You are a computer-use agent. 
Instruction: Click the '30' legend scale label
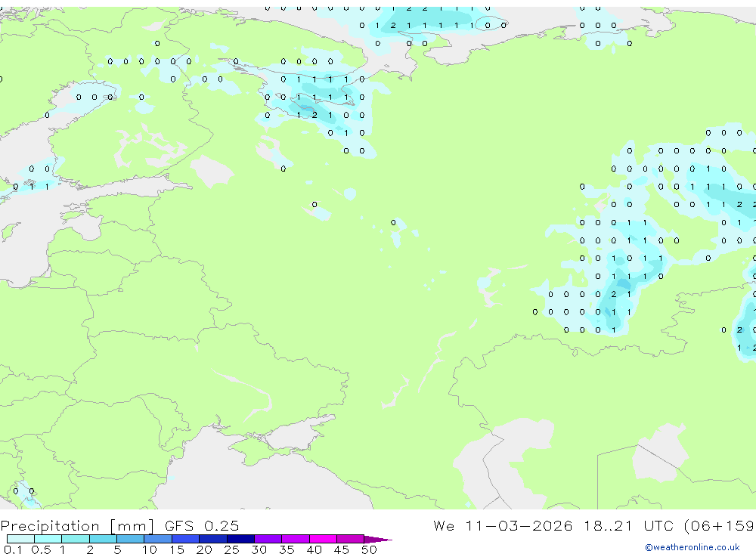point(259,549)
